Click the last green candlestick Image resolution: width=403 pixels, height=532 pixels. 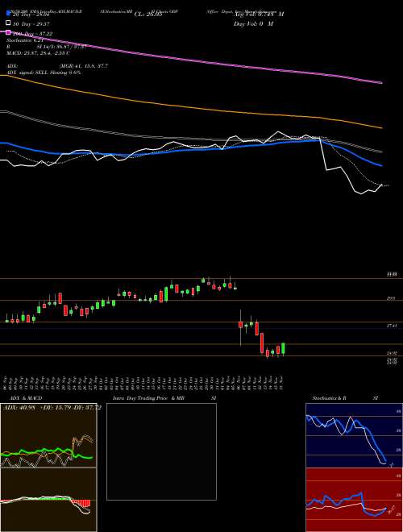pyautogui.click(x=283, y=349)
